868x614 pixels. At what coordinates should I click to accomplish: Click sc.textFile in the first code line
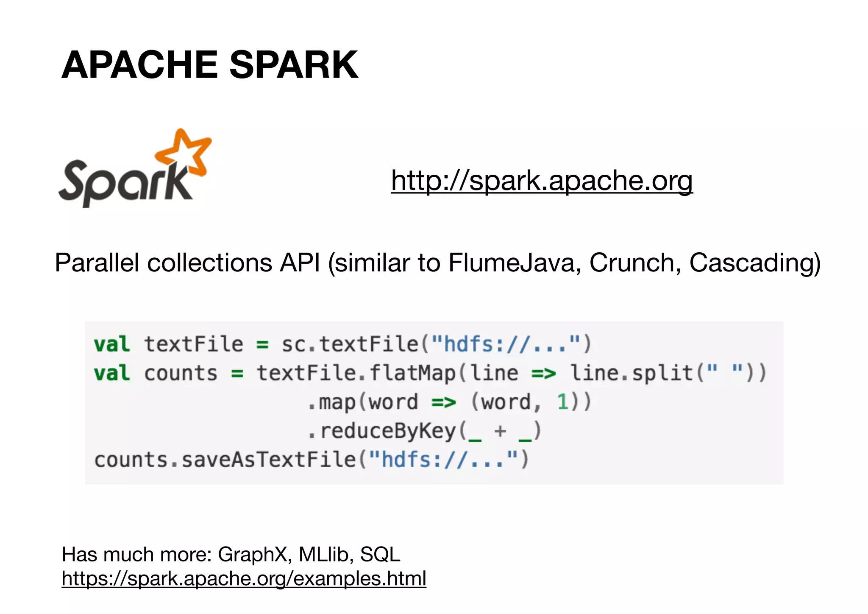click(x=350, y=344)
